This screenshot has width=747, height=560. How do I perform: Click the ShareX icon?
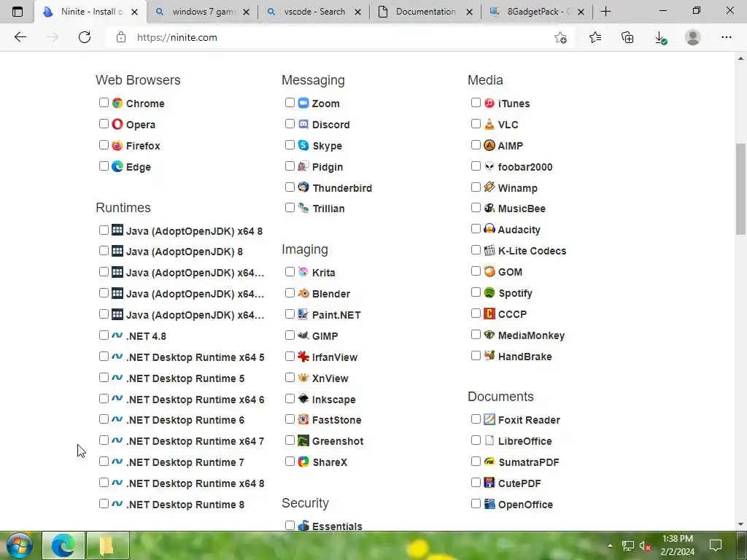pos(303,462)
